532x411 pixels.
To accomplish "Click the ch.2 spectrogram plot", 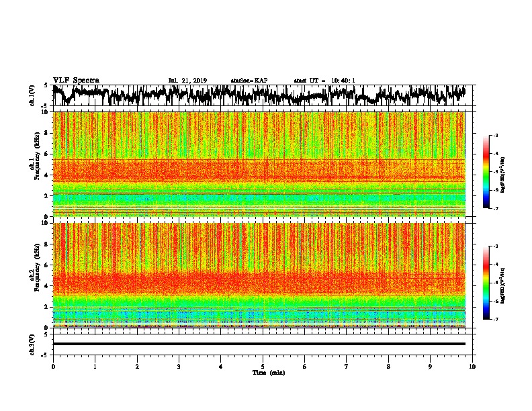I will point(259,275).
